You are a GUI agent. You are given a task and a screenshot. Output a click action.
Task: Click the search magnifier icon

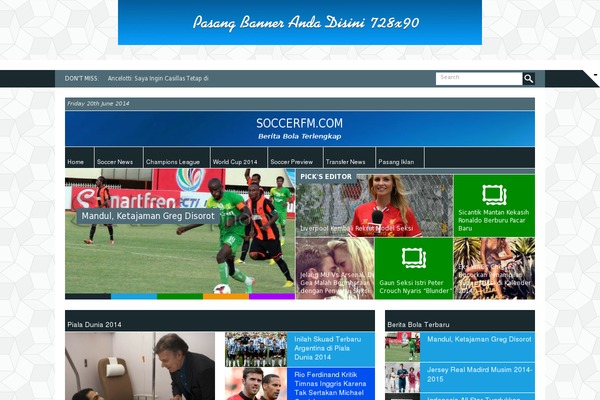tap(528, 79)
